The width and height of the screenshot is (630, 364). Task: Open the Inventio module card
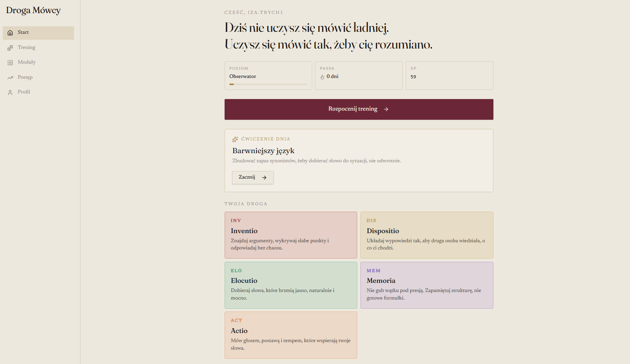coord(291,235)
